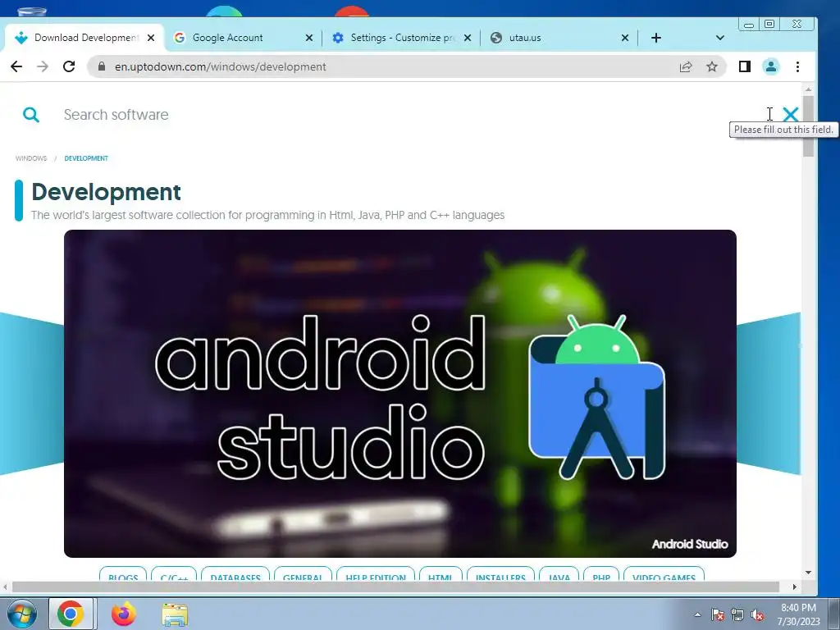Close the Download Development tab
The image size is (840, 630).
pos(151,38)
